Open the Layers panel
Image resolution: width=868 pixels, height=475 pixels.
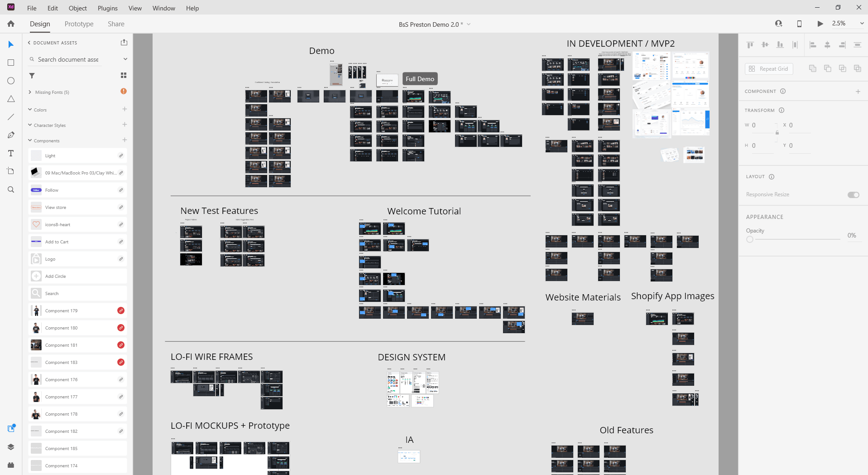10,447
